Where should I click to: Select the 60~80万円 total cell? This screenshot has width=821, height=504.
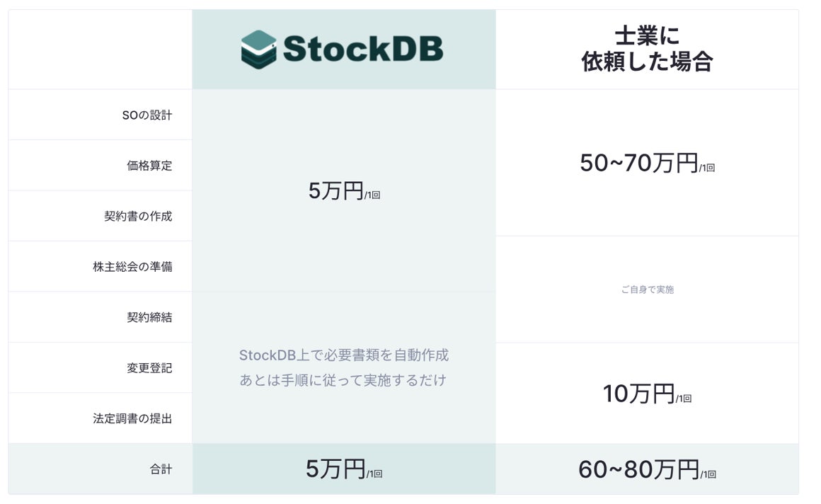(x=647, y=469)
